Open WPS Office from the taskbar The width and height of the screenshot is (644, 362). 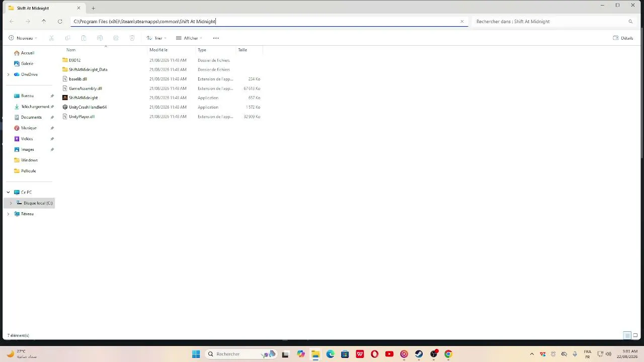pos(360,354)
